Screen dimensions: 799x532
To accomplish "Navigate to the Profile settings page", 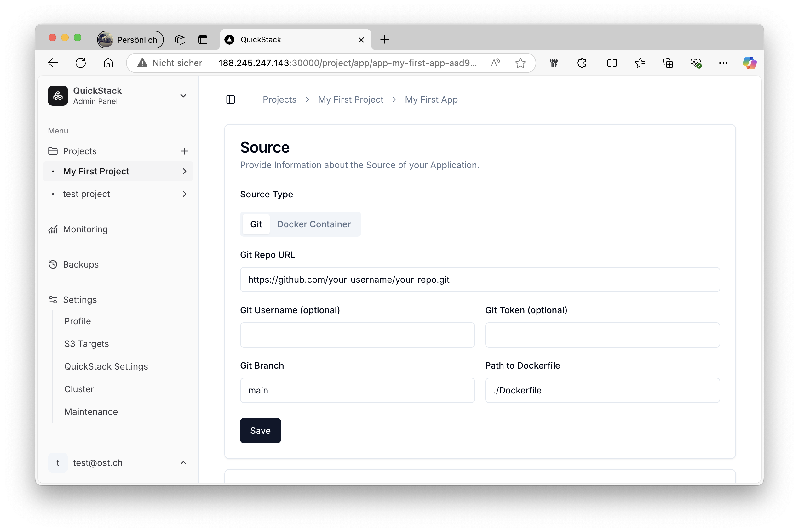I will tap(78, 320).
